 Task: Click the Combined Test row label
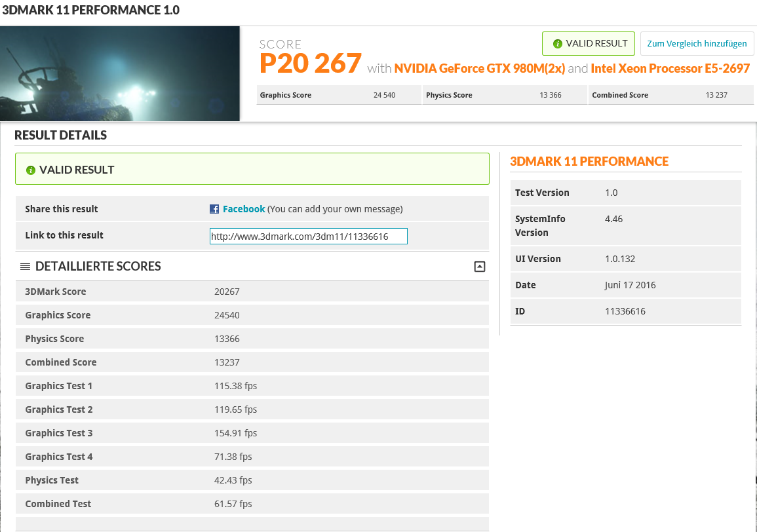click(x=58, y=504)
